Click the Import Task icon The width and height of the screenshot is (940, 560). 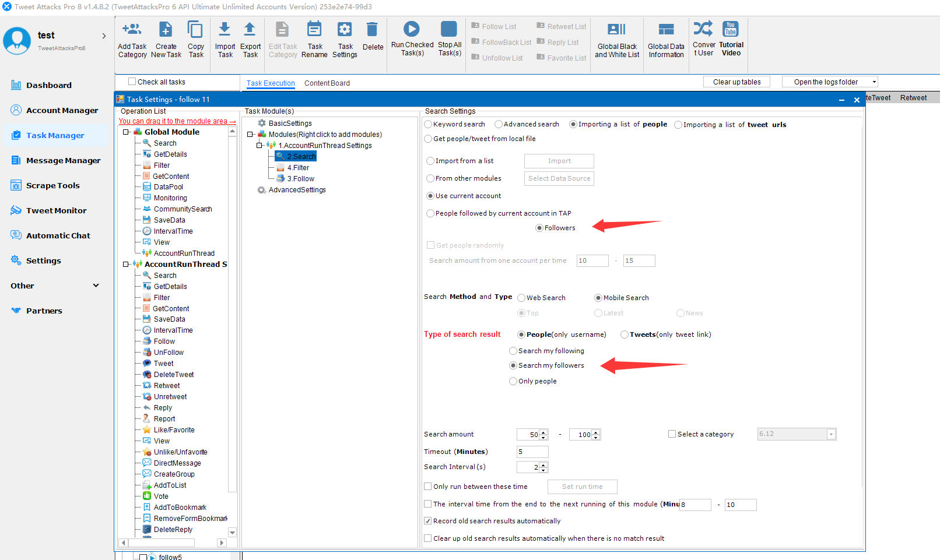[225, 29]
